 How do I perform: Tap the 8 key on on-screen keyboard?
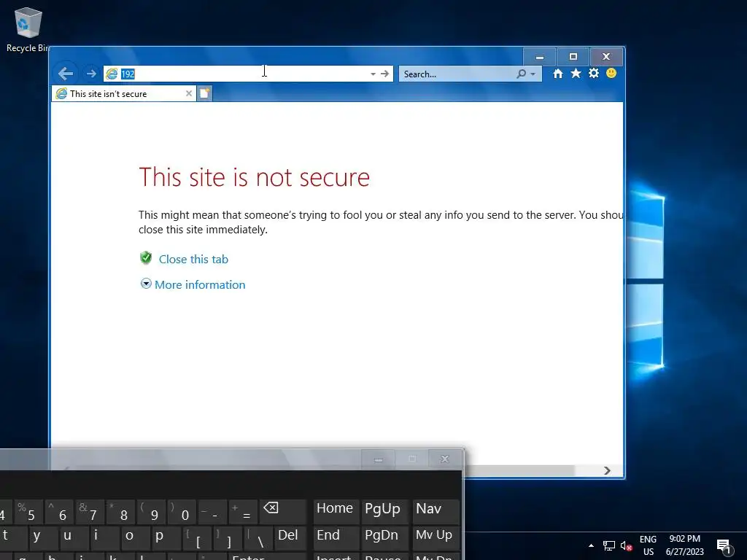[121, 512]
